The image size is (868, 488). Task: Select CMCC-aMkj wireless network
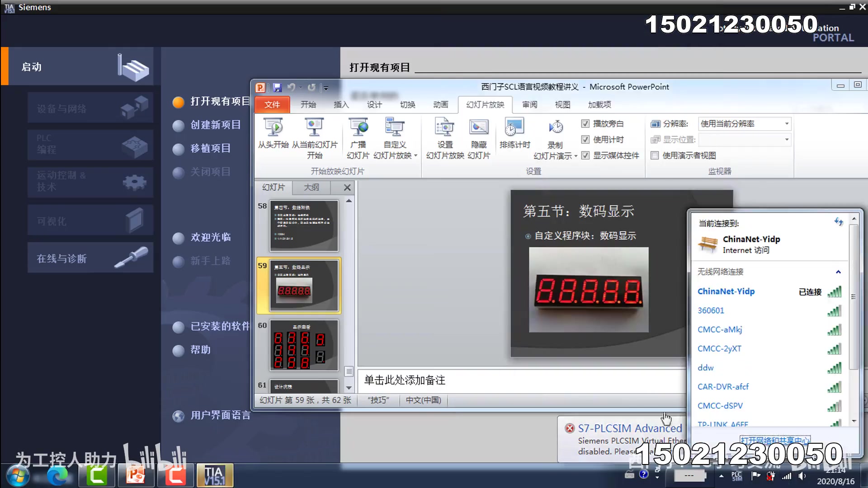[x=769, y=329]
